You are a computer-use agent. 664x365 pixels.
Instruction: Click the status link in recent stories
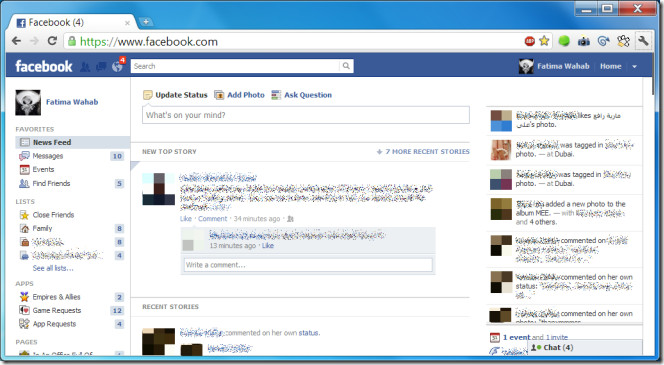[x=308, y=333]
